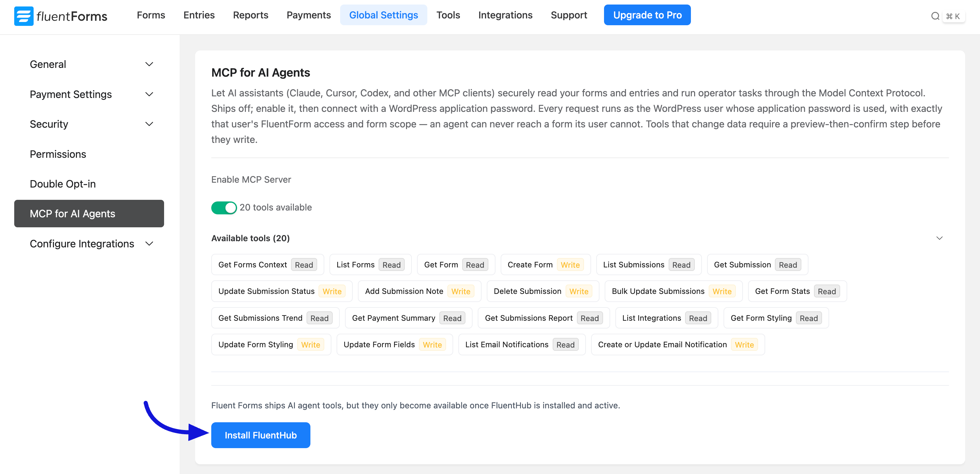Click the Upgrade to Pro button
The height and width of the screenshot is (474, 980).
[x=647, y=15]
